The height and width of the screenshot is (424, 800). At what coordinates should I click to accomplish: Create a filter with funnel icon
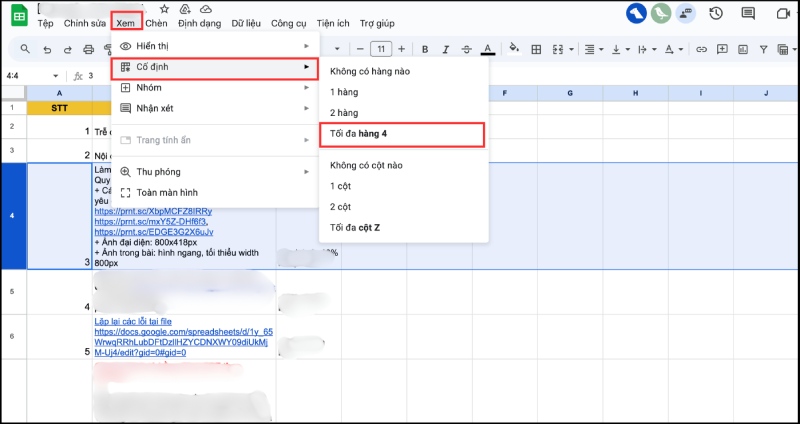pos(763,49)
